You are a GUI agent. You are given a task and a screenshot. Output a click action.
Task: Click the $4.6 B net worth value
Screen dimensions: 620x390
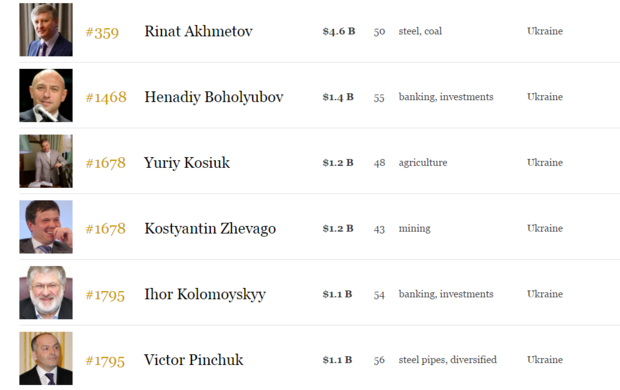[x=339, y=31]
